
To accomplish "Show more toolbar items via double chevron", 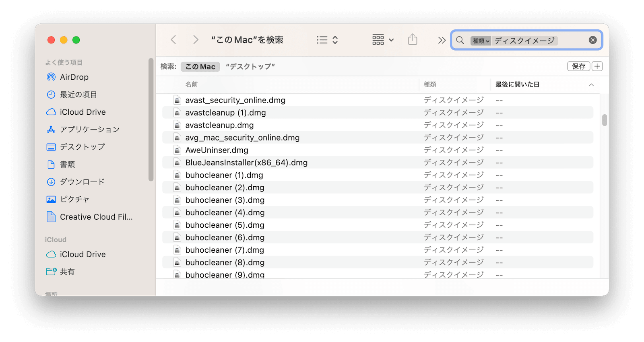I will point(442,40).
